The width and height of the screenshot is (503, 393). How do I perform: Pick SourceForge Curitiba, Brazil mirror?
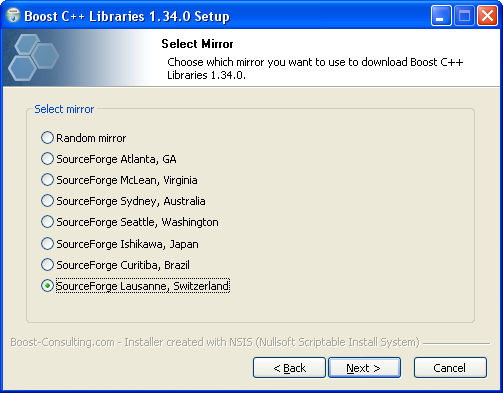coord(115,265)
